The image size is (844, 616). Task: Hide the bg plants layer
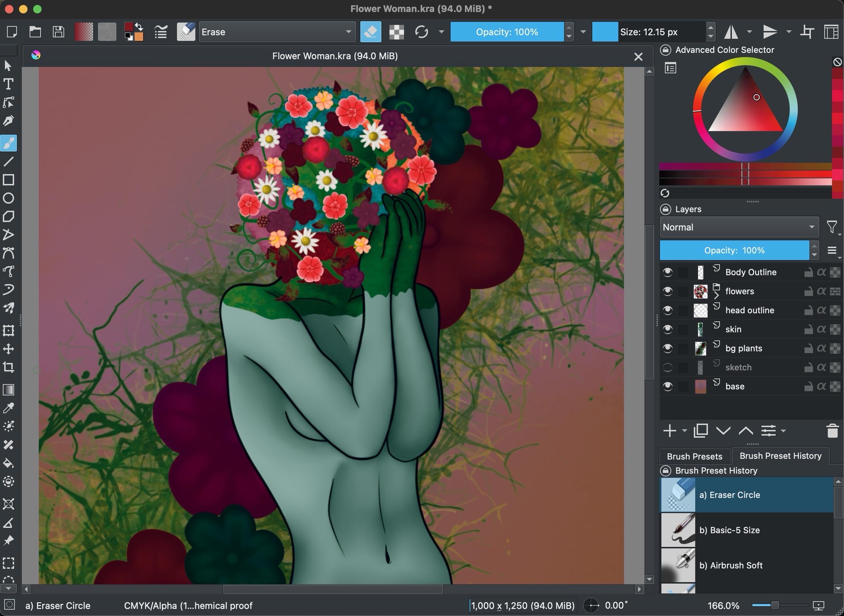[668, 348]
